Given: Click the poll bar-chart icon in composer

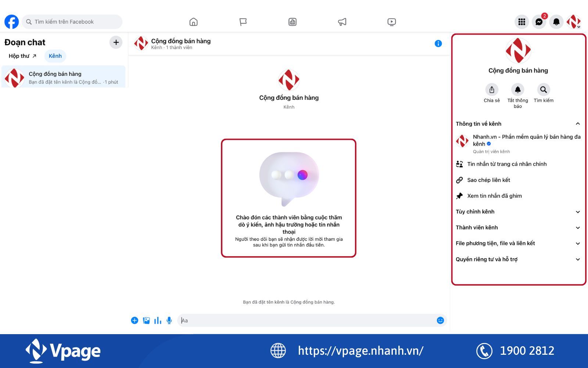Looking at the screenshot, I should [x=158, y=321].
